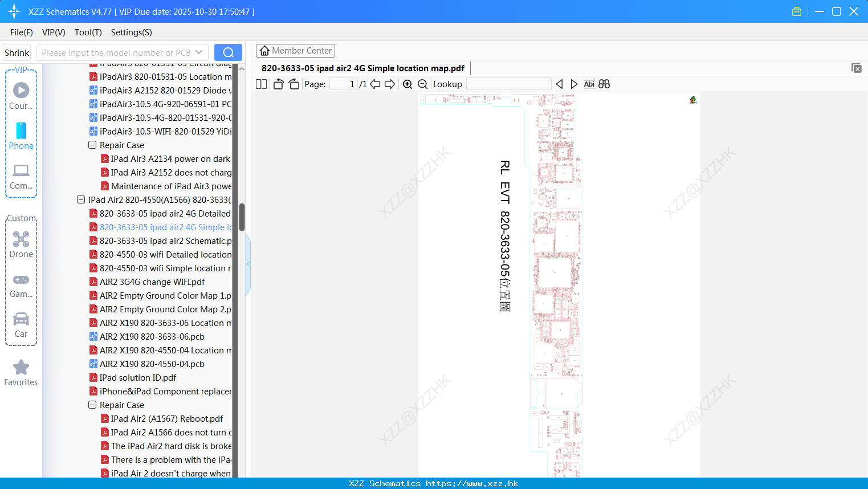Collapse the iPad Air3 Repair Case node
Image resolution: width=868 pixels, height=489 pixels.
(x=92, y=145)
